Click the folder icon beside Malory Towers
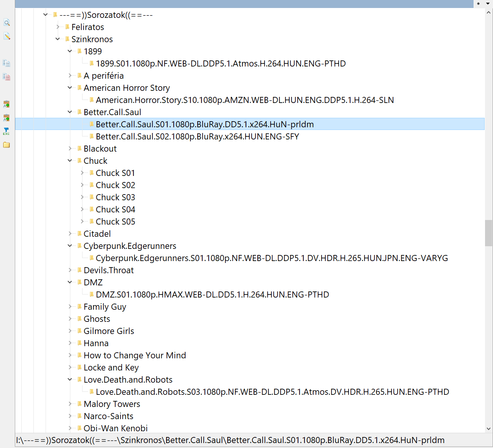493x448 pixels. click(x=79, y=404)
